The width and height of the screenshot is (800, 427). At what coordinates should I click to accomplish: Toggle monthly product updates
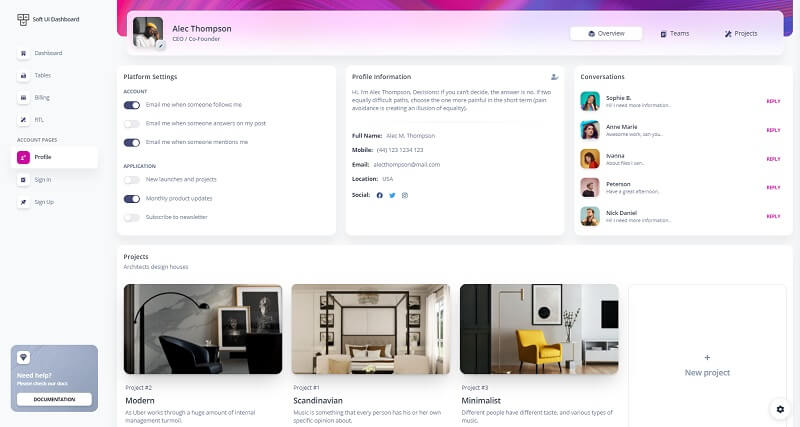[132, 199]
